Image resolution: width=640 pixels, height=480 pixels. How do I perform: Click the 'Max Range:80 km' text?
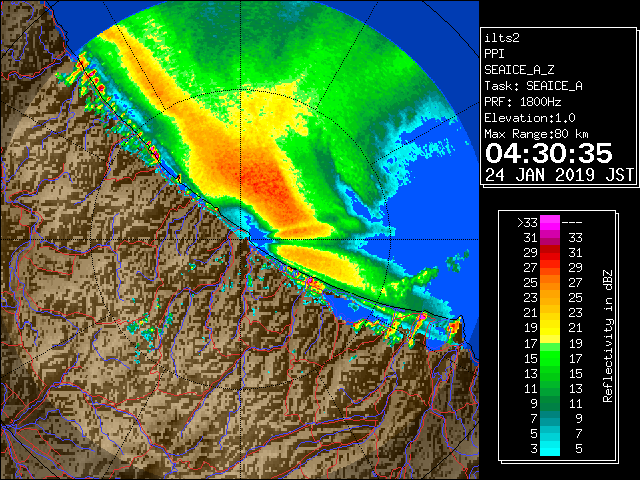536,134
